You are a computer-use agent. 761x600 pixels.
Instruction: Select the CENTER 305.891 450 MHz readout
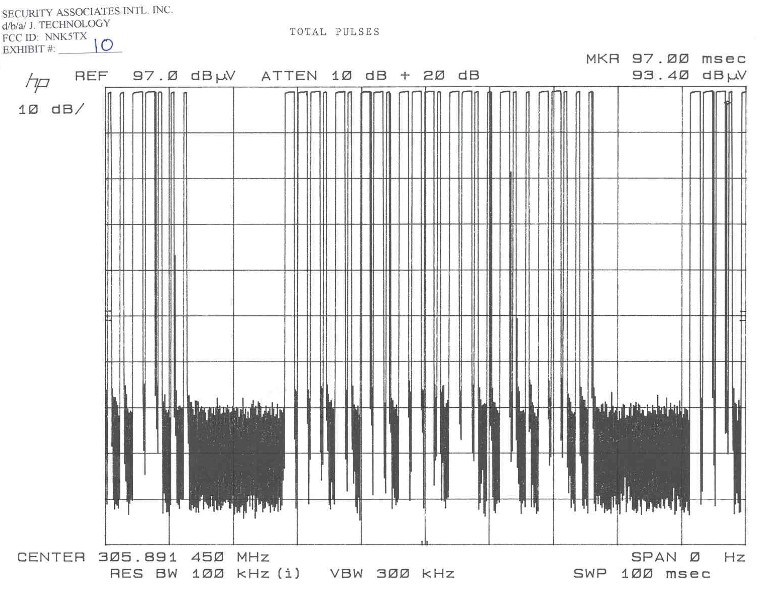tap(143, 557)
